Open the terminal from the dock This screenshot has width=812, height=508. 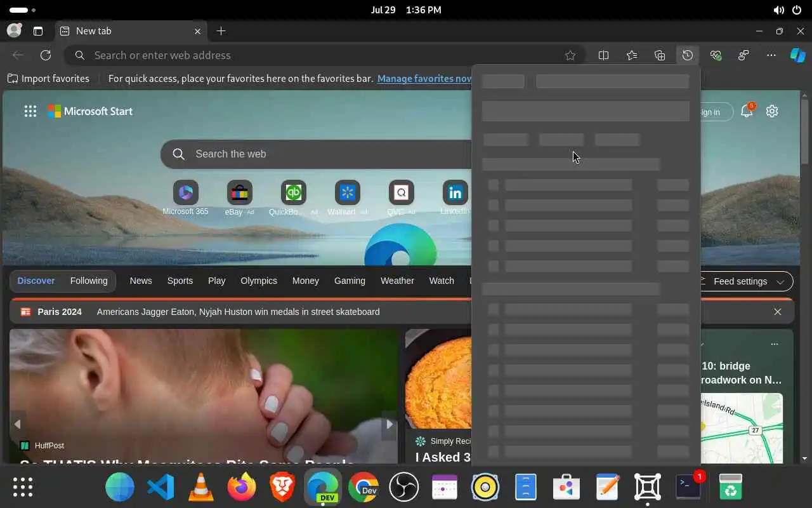point(688,487)
